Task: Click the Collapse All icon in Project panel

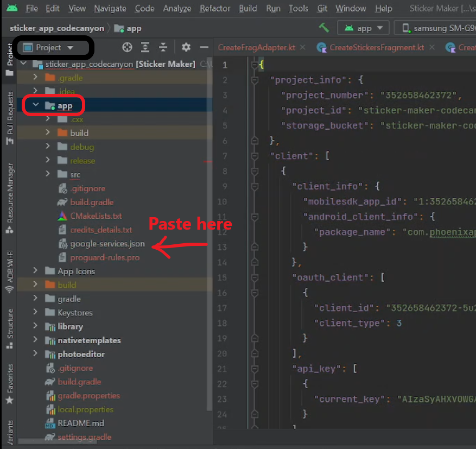Action: 163,47
